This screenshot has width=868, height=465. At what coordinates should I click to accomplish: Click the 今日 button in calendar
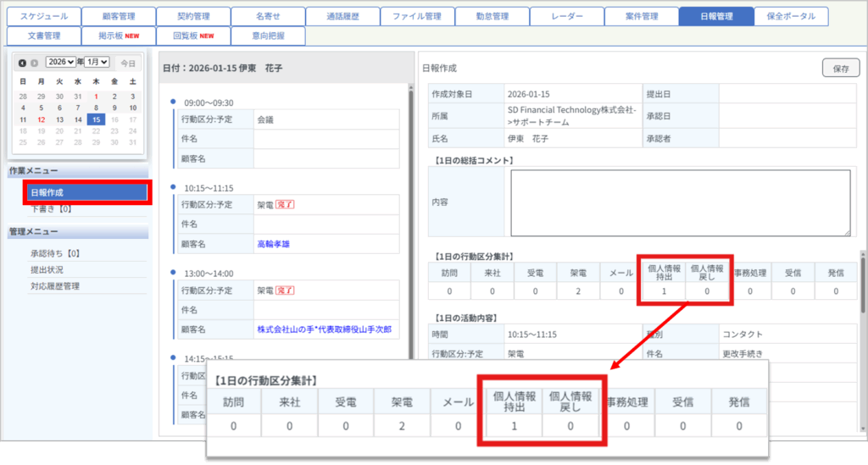tap(127, 63)
